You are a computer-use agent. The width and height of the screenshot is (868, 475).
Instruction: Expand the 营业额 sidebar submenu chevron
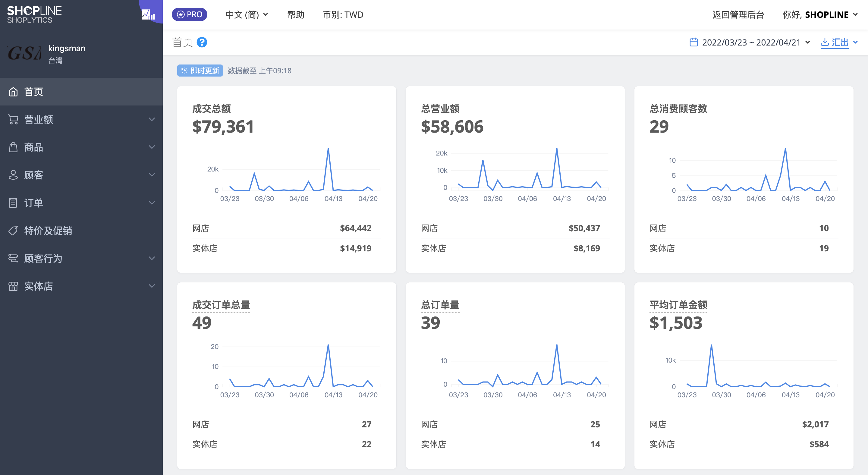point(152,119)
